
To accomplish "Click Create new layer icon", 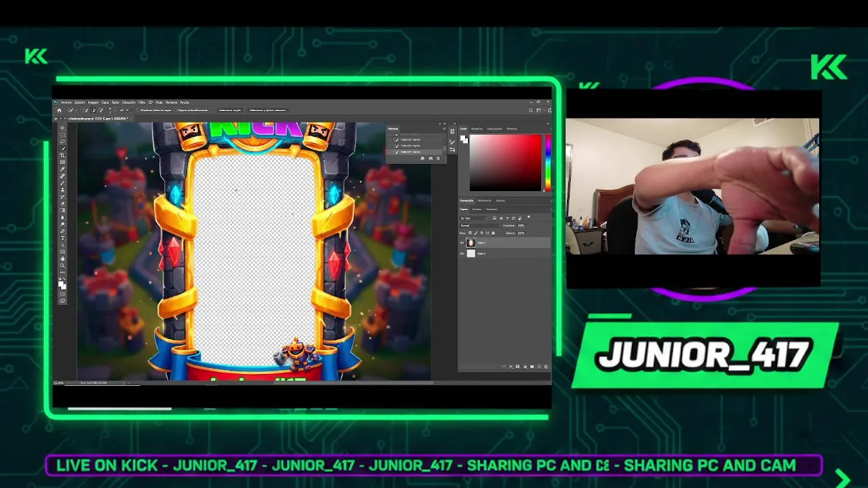I will tap(539, 367).
